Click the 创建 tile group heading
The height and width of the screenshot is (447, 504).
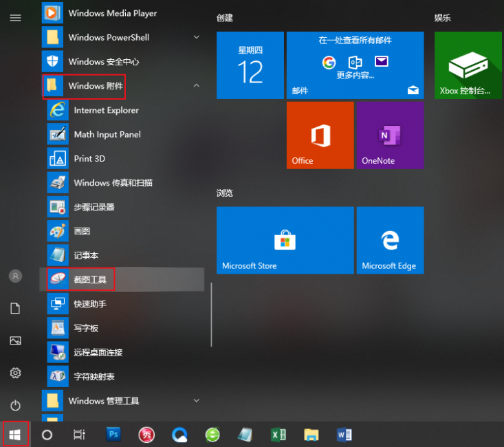224,18
